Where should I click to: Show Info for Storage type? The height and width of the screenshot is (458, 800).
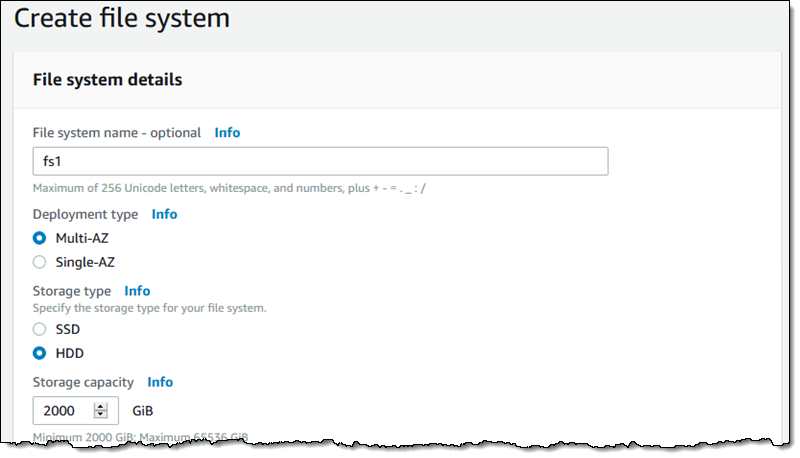(137, 291)
